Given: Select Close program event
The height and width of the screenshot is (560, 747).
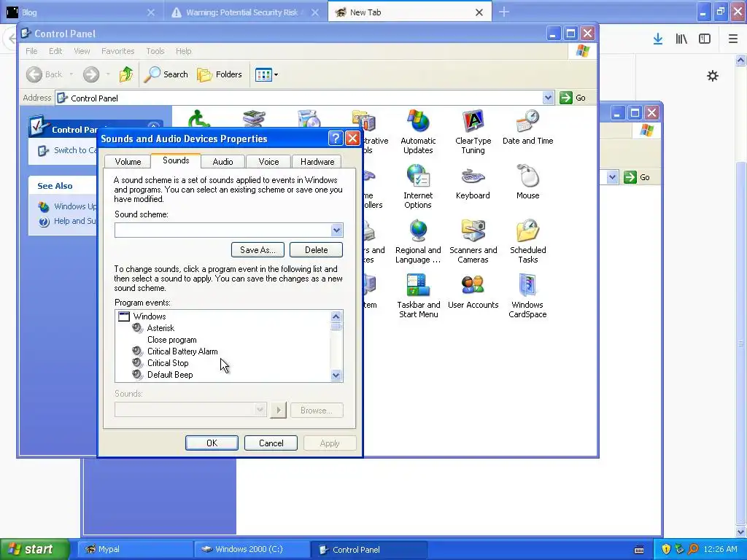Looking at the screenshot, I should [172, 340].
